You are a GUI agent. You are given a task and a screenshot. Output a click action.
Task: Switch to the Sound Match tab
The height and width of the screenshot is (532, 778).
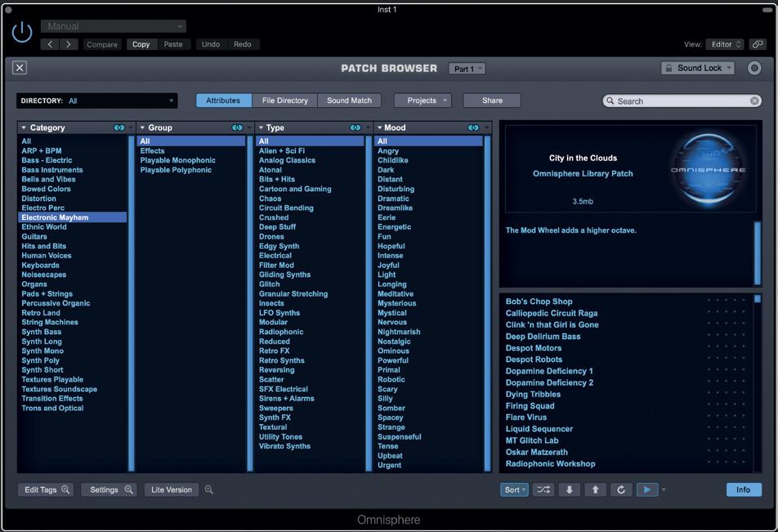point(349,101)
